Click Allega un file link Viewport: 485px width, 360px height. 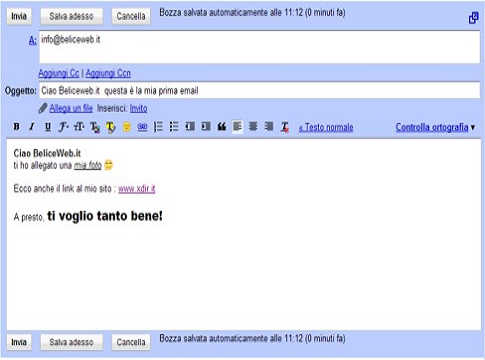71,108
